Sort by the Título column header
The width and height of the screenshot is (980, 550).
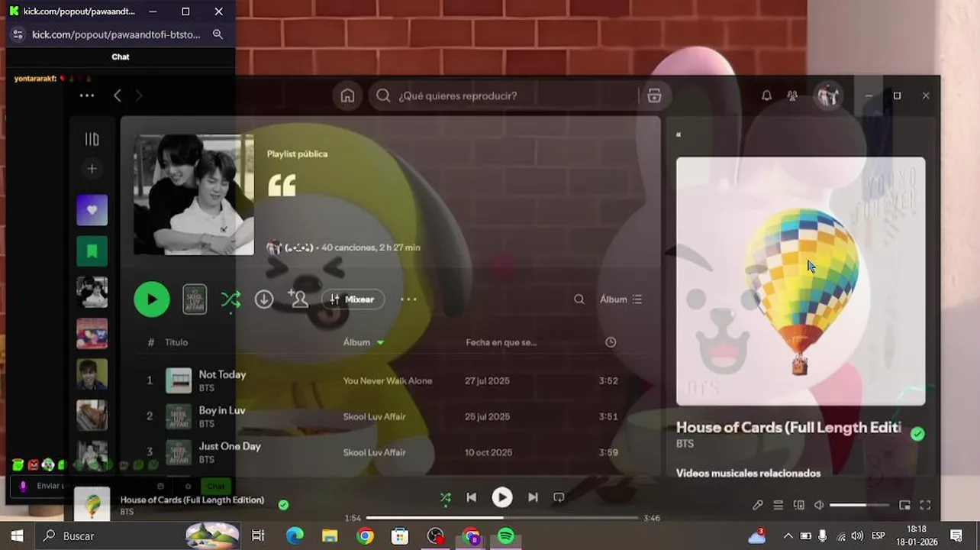coord(176,342)
